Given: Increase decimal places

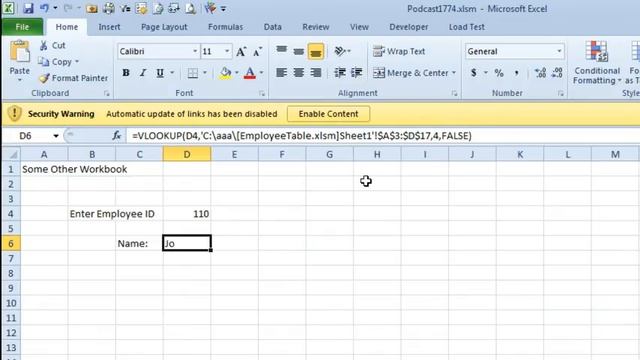Looking at the screenshot, I should point(540,73).
